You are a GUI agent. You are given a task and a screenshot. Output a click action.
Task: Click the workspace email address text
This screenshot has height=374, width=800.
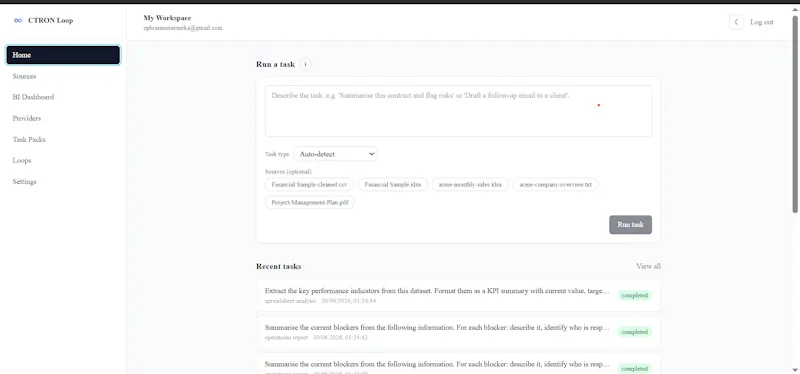pos(183,28)
